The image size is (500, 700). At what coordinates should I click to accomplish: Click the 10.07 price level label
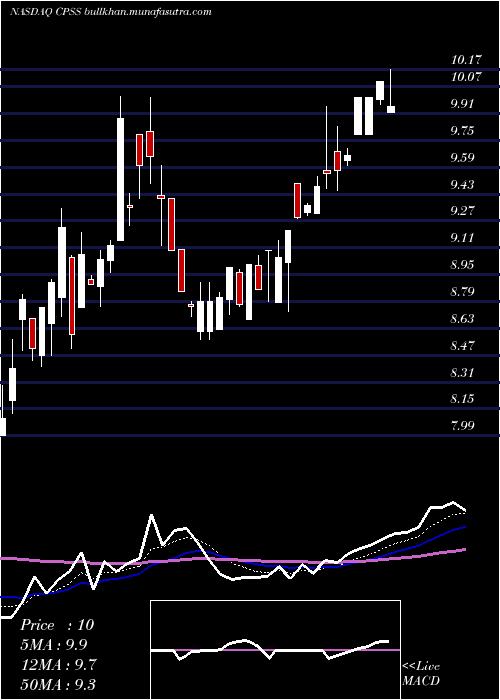[x=466, y=77]
